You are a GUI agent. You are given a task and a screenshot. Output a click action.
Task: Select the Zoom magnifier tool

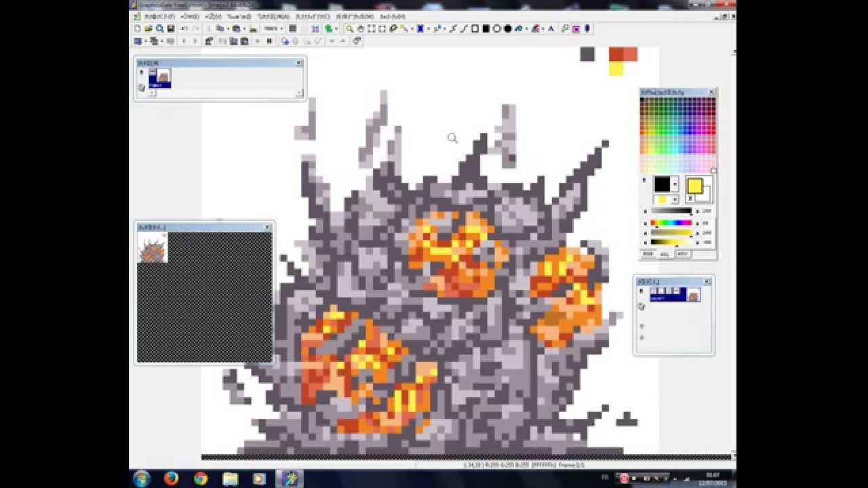349,28
